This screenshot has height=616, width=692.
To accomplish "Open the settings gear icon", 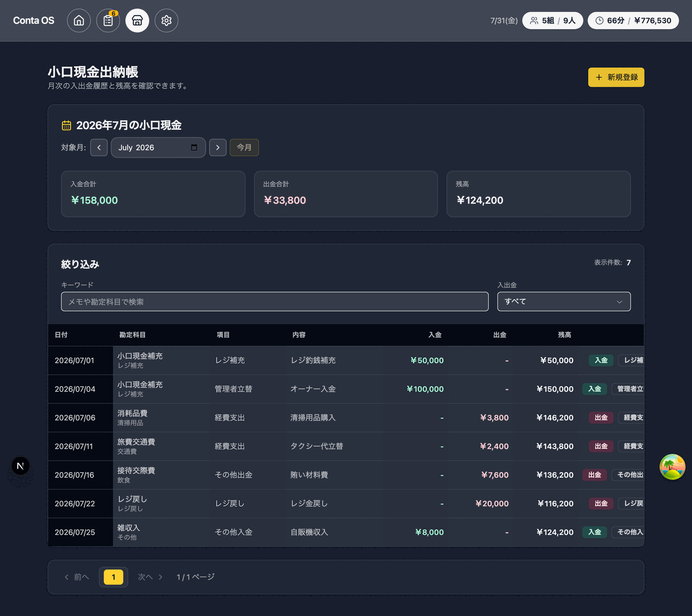I will pos(167,21).
